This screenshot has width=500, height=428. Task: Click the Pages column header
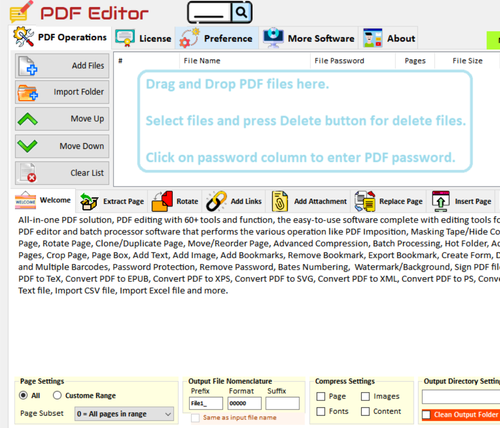tap(415, 61)
